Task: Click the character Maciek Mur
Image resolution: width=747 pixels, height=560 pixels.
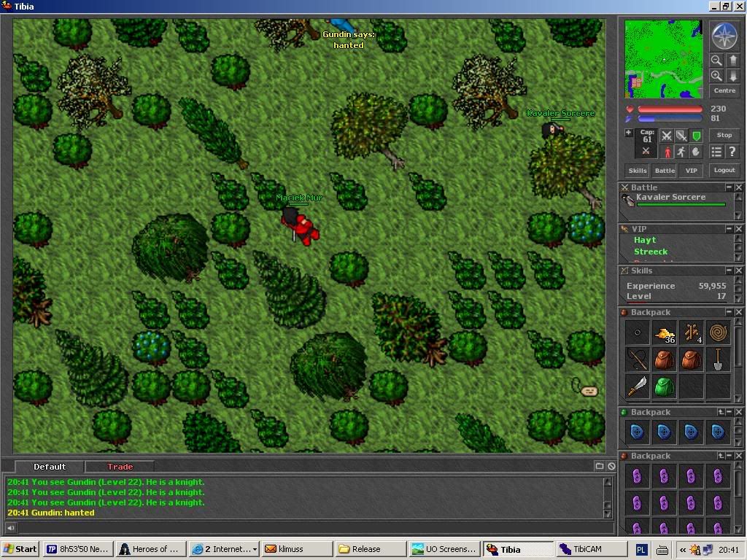Action: [x=300, y=226]
